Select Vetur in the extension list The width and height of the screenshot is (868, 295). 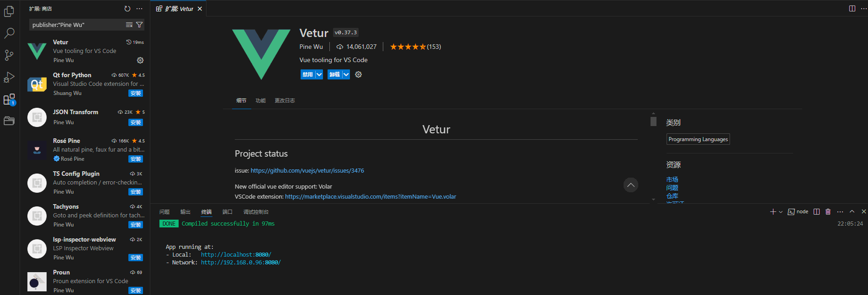[85, 51]
